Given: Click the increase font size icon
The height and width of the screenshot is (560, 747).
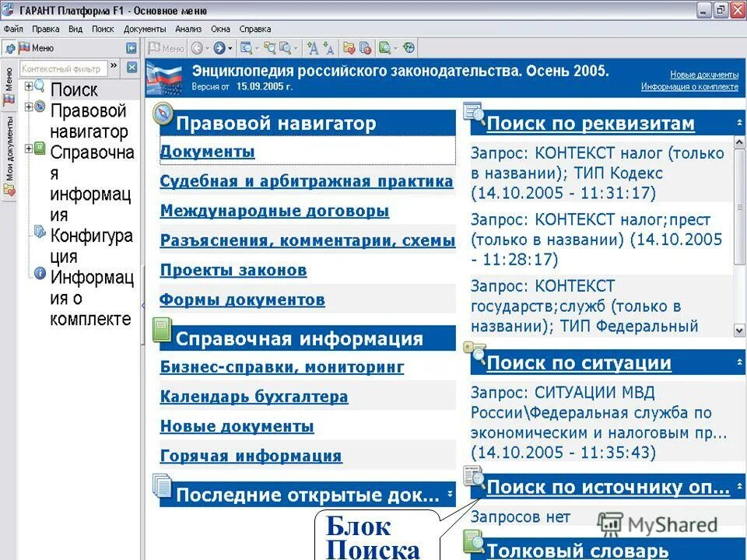Looking at the screenshot, I should pyautogui.click(x=313, y=47).
